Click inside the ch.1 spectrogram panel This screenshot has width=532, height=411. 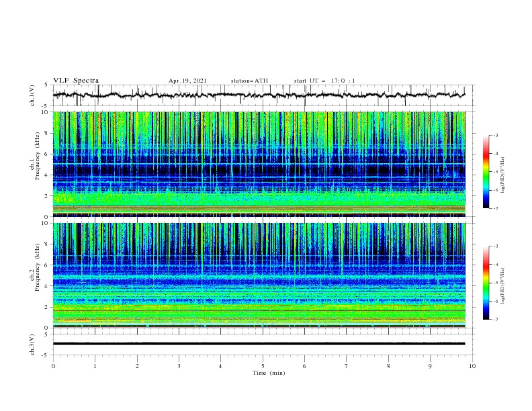(x=259, y=164)
